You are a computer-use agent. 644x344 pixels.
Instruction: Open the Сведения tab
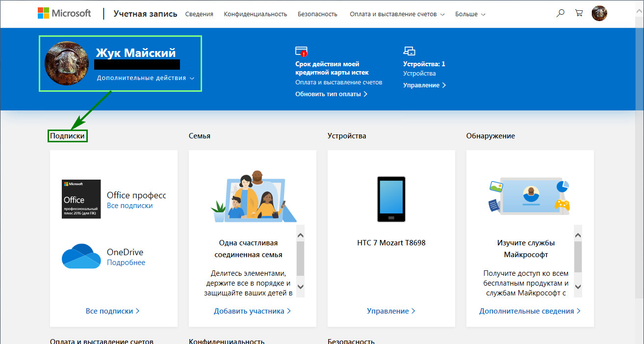[199, 14]
